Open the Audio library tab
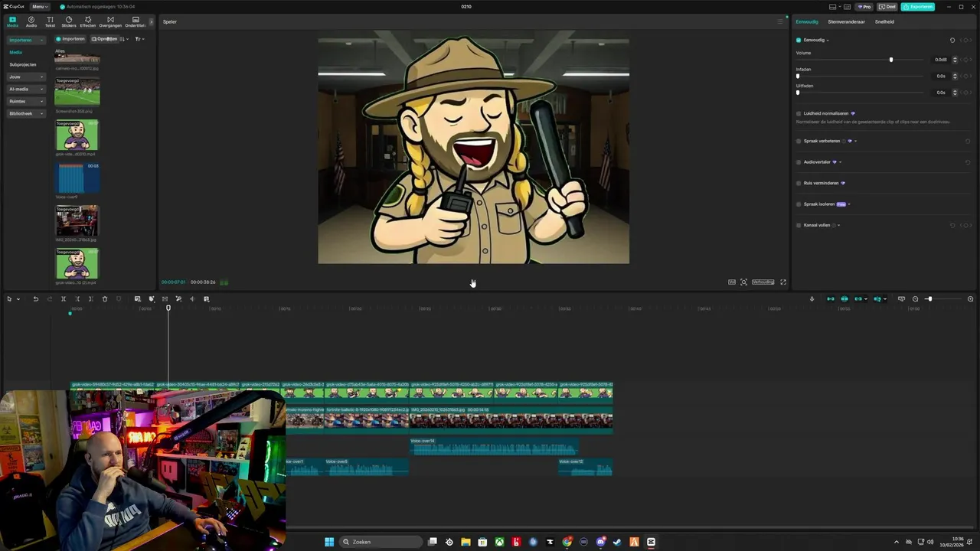This screenshot has height=551, width=980. pyautogui.click(x=31, y=21)
